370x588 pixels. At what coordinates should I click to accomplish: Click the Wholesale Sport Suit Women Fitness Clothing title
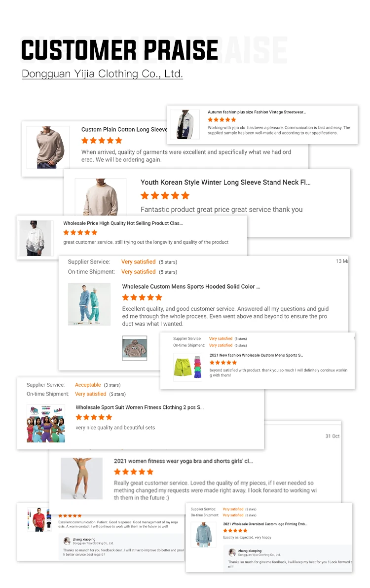click(140, 407)
